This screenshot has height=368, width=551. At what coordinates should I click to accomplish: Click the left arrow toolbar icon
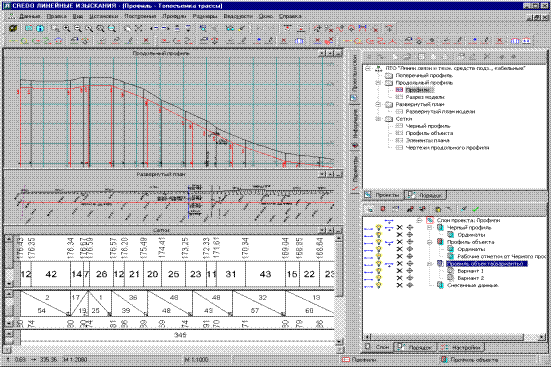(154, 28)
